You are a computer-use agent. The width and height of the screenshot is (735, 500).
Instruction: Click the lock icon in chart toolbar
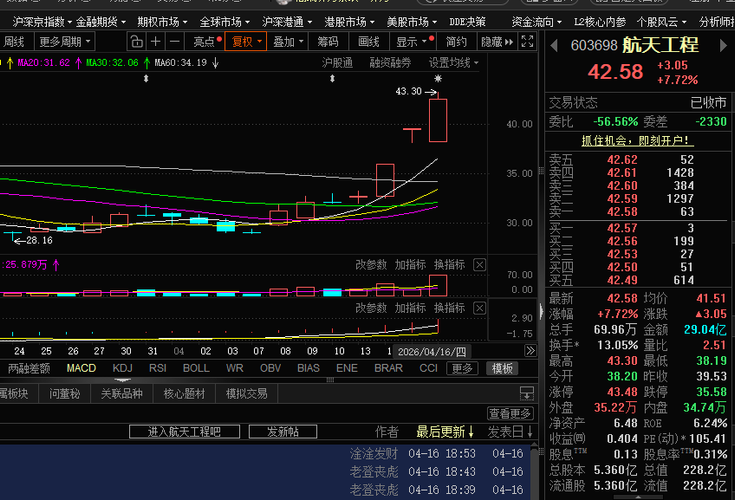[x=136, y=42]
